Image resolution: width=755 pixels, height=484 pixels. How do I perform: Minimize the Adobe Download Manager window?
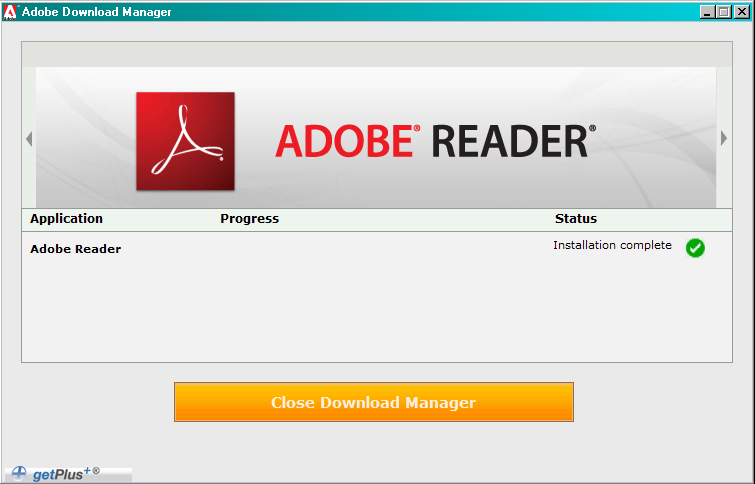(708, 12)
